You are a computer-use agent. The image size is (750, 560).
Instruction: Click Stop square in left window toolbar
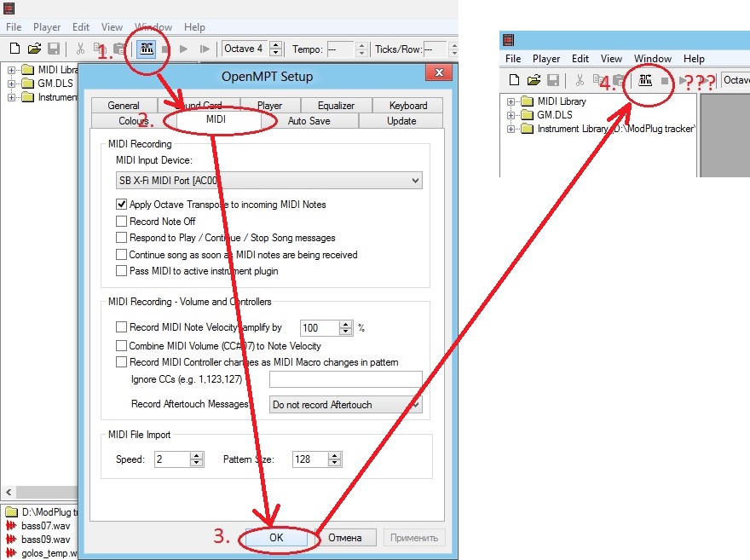(165, 49)
